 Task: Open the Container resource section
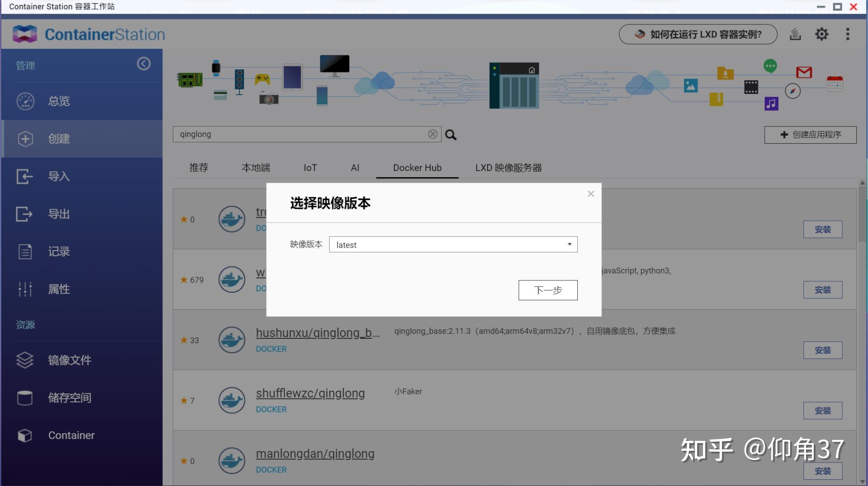click(71, 435)
